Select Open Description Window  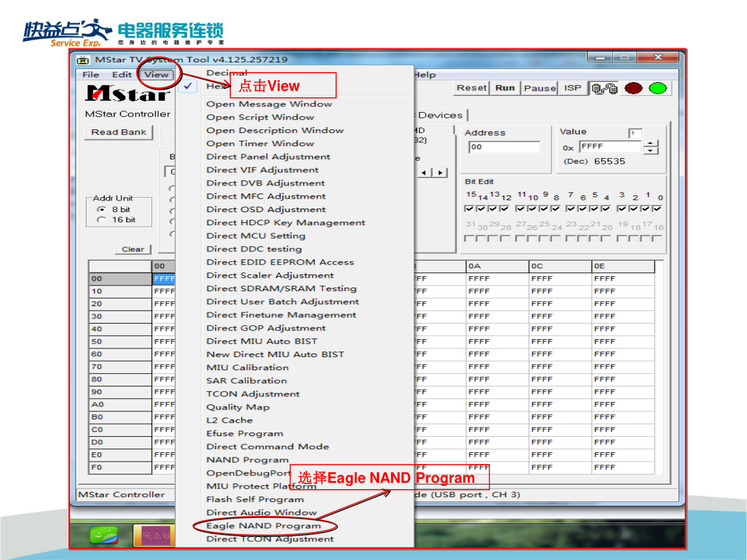point(275,130)
